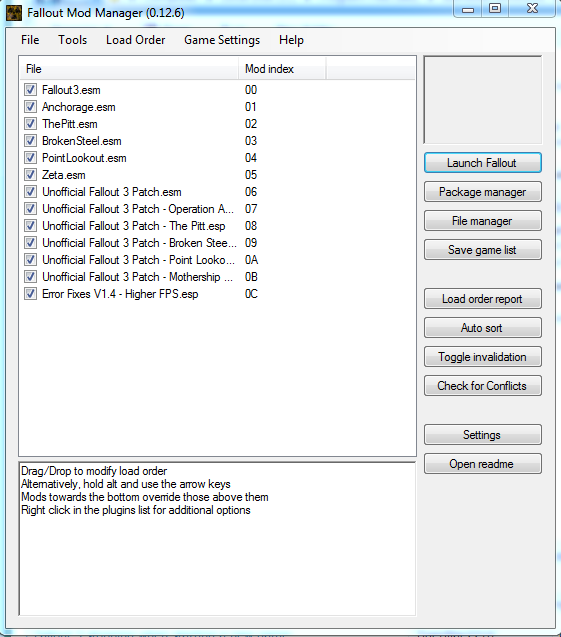Select Unofficial Patch - Operation A... entry
Screen dimensions: 561x637
(138, 209)
